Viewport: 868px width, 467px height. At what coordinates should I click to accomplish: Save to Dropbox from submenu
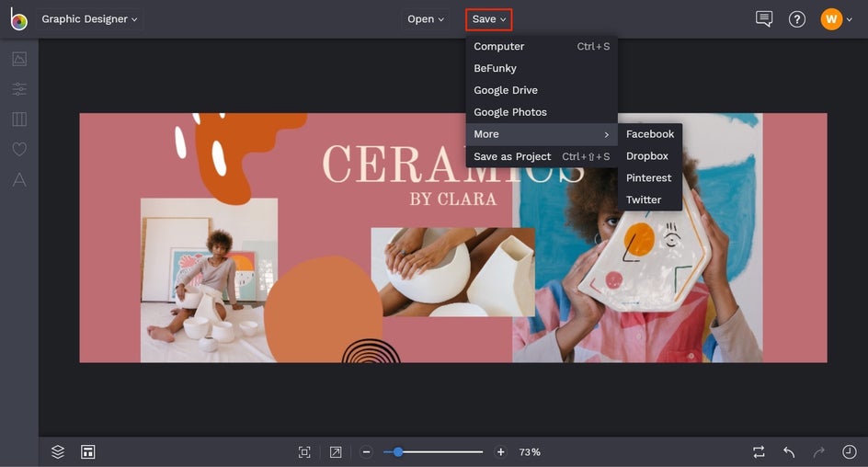click(650, 156)
